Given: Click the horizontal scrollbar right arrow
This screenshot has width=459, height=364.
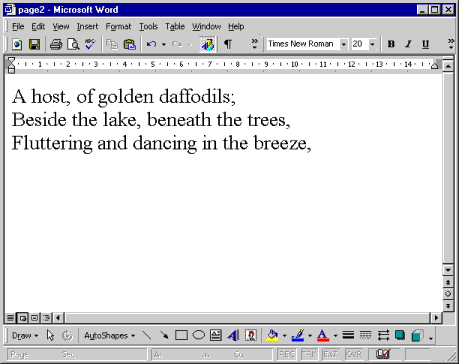Looking at the screenshot, I should click(x=436, y=318).
